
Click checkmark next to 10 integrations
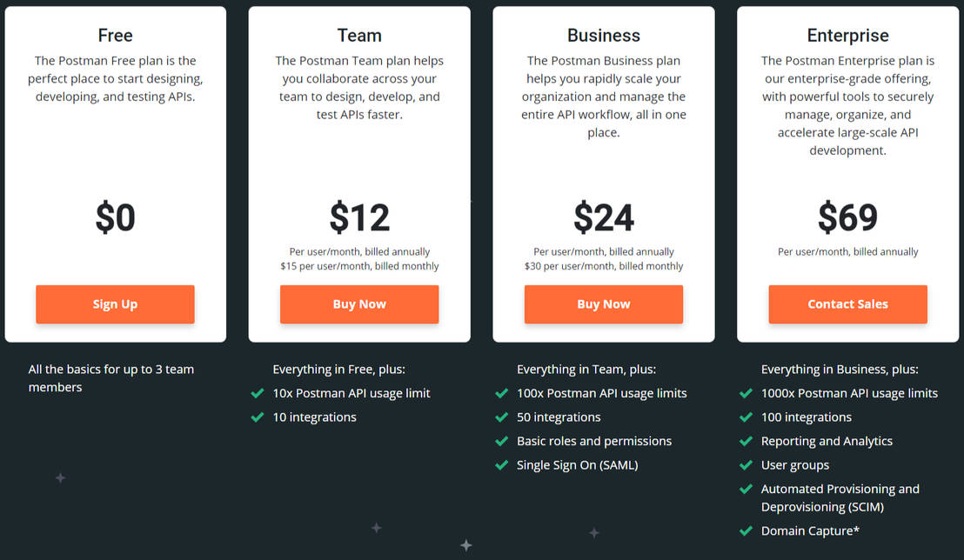[258, 417]
